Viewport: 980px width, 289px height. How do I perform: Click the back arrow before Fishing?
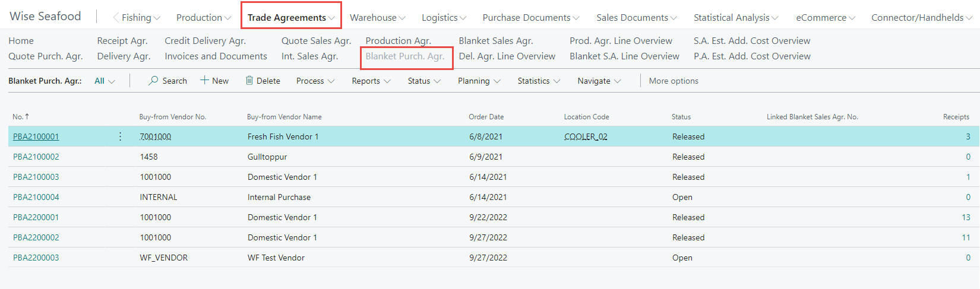[116, 18]
